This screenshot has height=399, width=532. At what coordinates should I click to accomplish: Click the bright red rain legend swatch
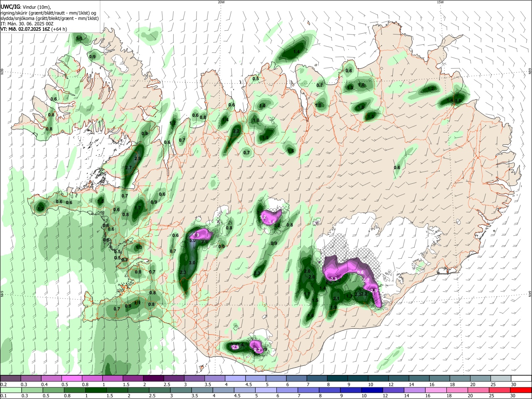(x=521, y=390)
